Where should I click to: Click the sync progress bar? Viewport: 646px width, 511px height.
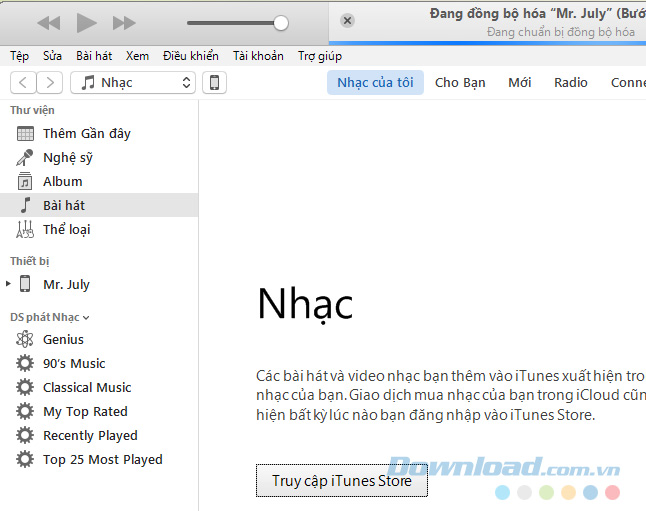487,43
